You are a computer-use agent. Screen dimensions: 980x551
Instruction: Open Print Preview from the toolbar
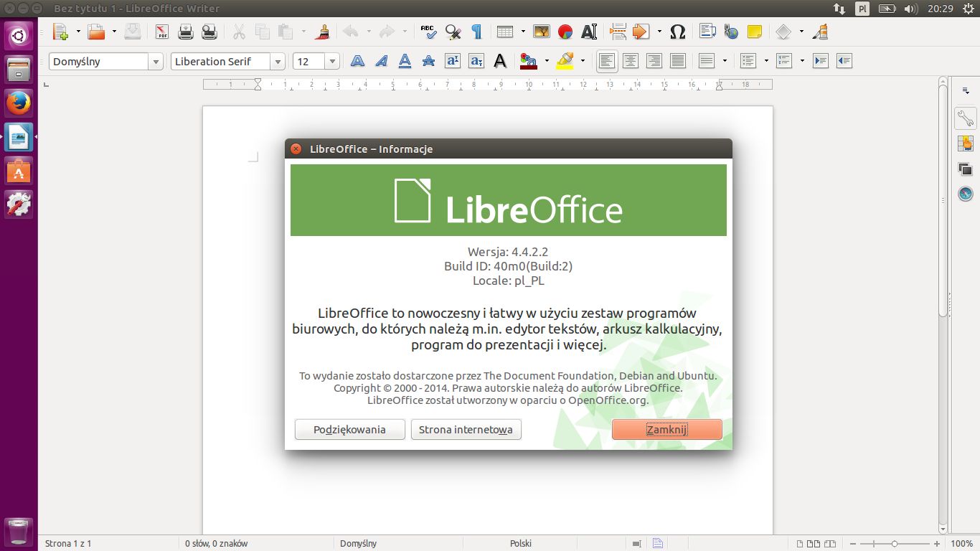point(209,32)
